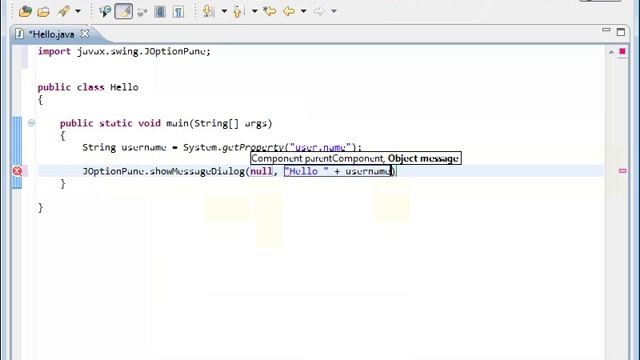Toggle Block Selection Mode icon

160,11
